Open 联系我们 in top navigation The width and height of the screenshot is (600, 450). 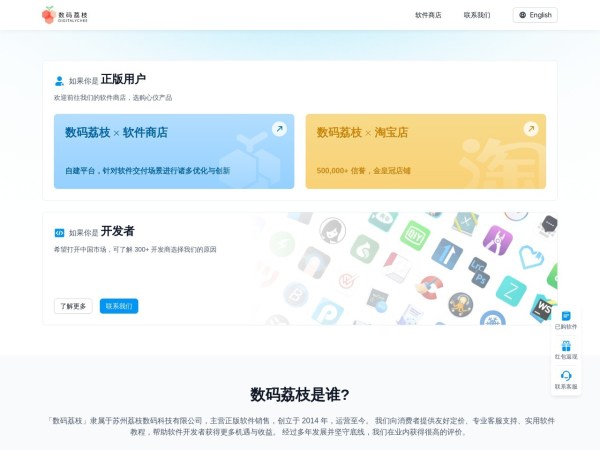[x=477, y=15]
